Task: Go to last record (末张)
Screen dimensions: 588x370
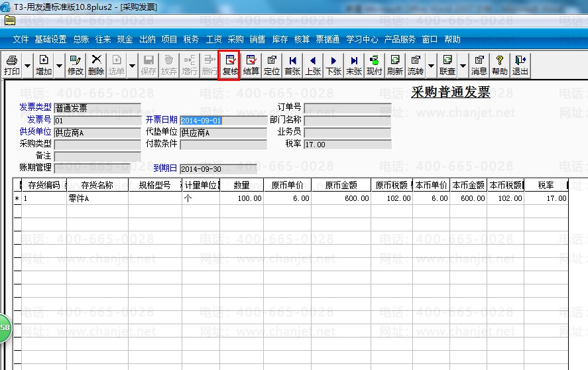Action: coord(353,65)
